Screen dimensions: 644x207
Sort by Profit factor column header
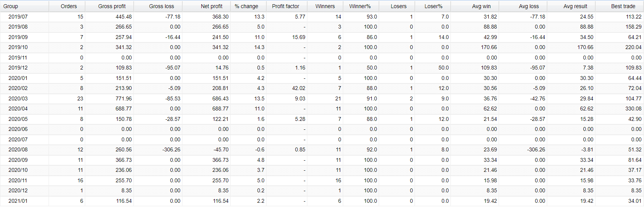287,6
